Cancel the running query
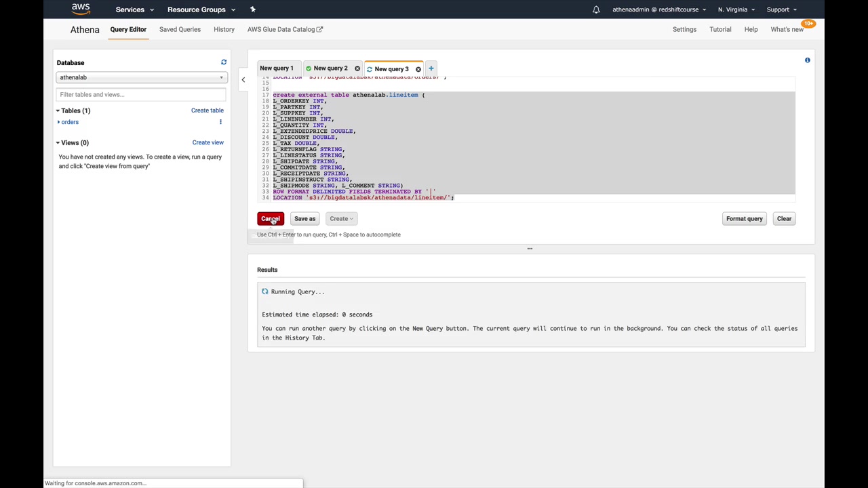Image resolution: width=868 pixels, height=488 pixels. [271, 218]
